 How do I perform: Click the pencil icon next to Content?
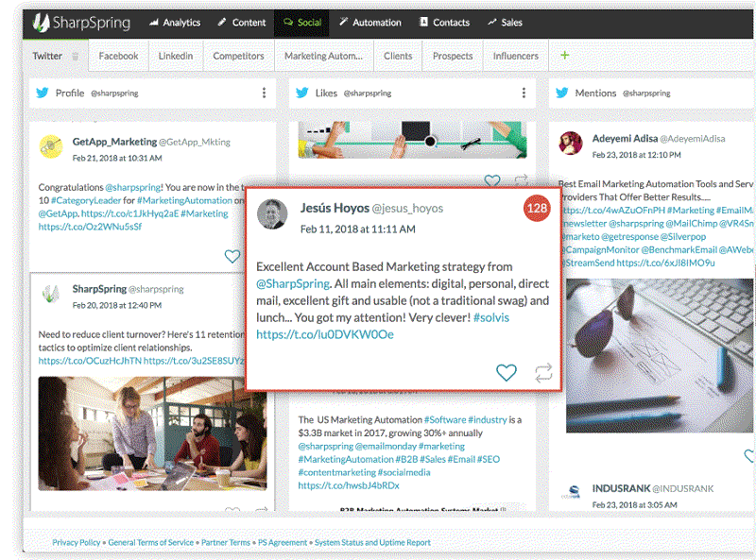223,22
